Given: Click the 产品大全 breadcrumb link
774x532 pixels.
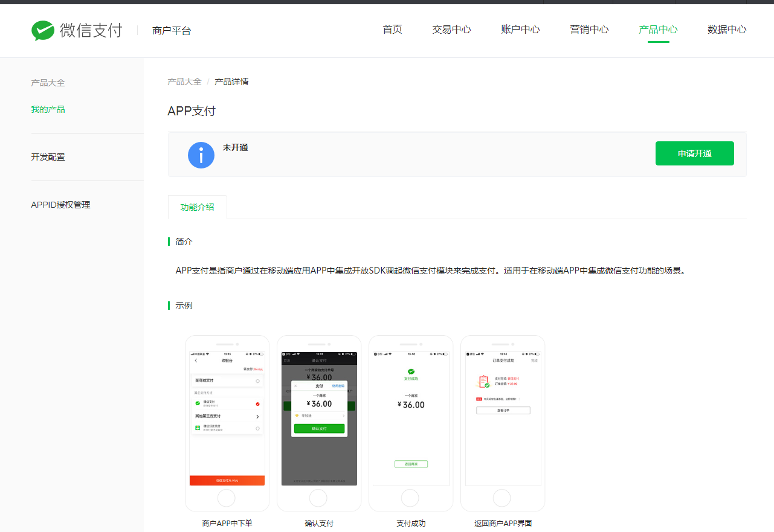Looking at the screenshot, I should (x=184, y=82).
